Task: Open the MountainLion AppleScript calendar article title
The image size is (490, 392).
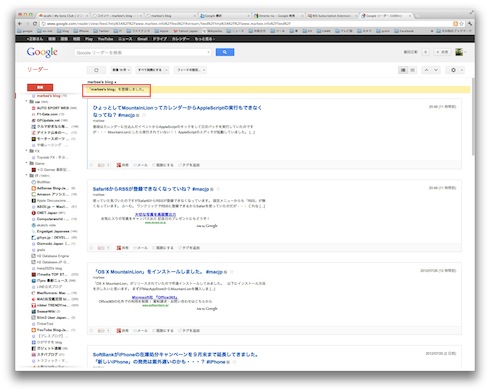Action: tap(177, 111)
